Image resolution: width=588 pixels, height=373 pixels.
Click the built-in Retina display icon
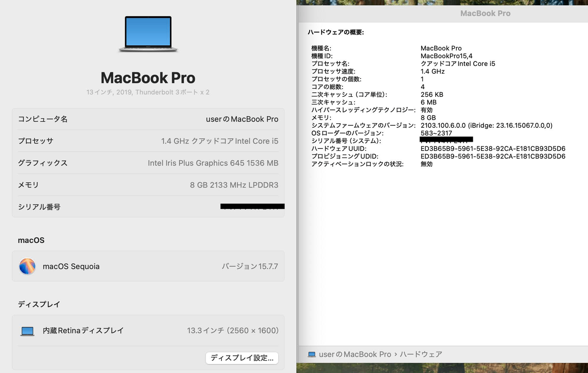[27, 331]
